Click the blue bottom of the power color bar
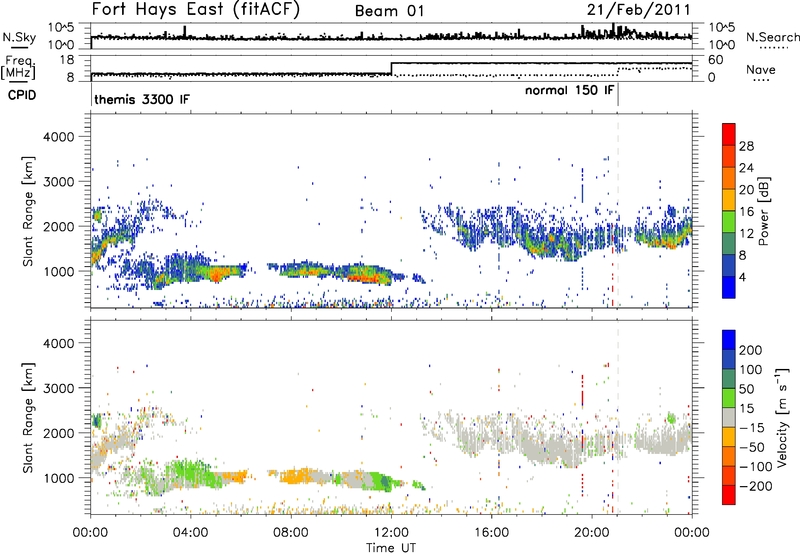Viewport: 800px width, 554px height. tap(729, 287)
